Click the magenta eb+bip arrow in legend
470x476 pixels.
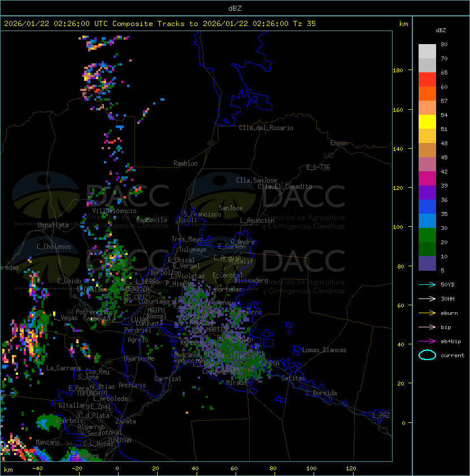(427, 341)
